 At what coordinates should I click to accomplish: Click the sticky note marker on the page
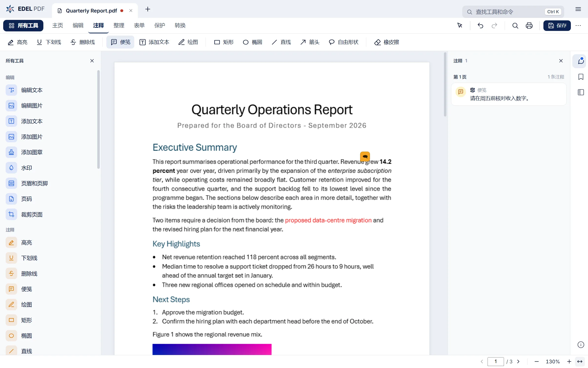(365, 156)
